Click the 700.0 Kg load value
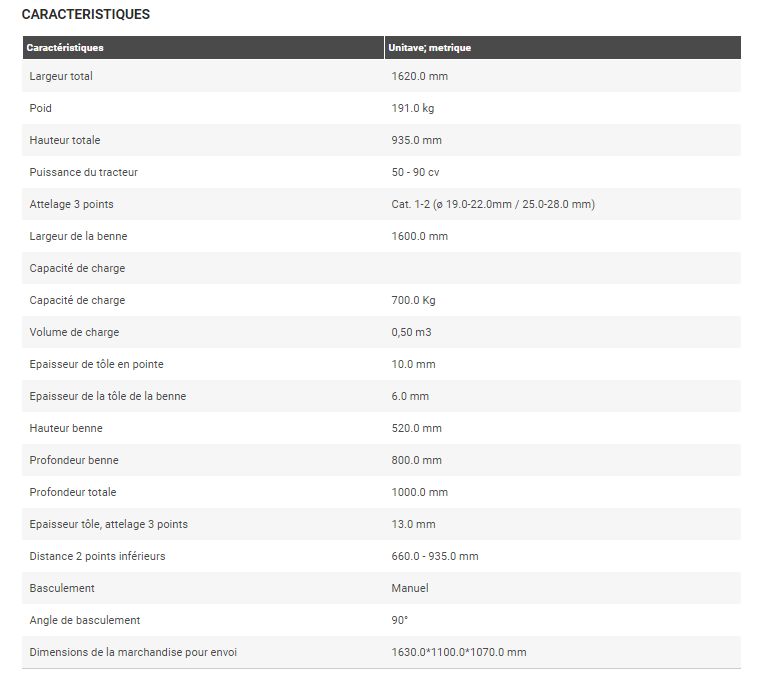The image size is (779, 685). click(414, 300)
